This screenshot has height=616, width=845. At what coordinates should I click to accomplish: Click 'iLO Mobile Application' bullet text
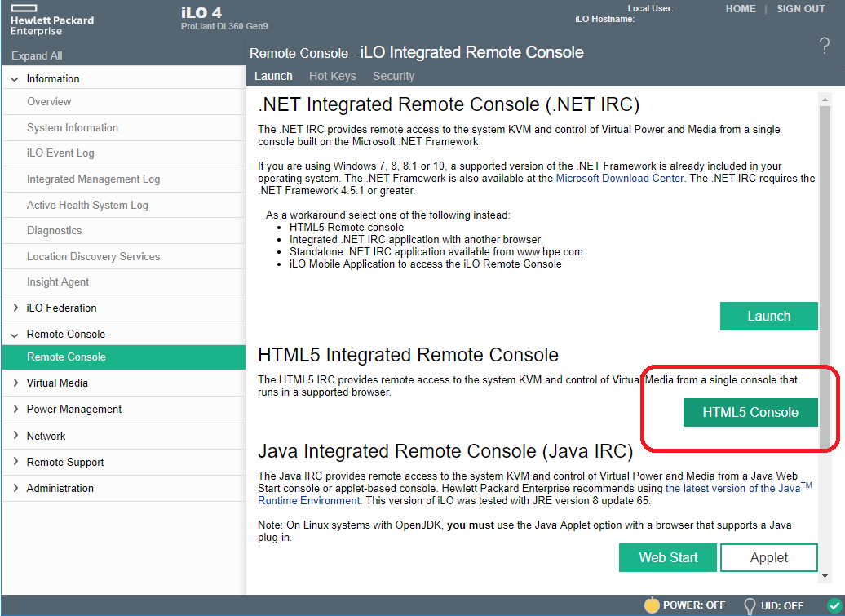click(425, 264)
